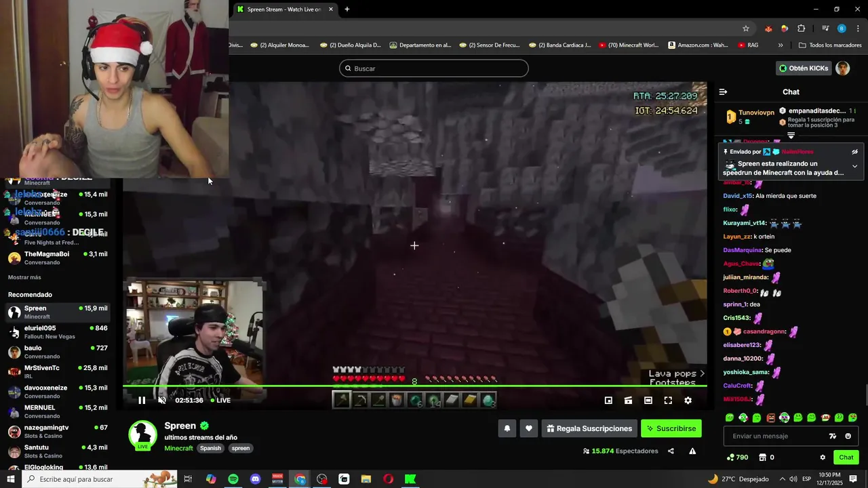Click the Suscribirse button
The height and width of the screenshot is (488, 868).
coord(671,428)
